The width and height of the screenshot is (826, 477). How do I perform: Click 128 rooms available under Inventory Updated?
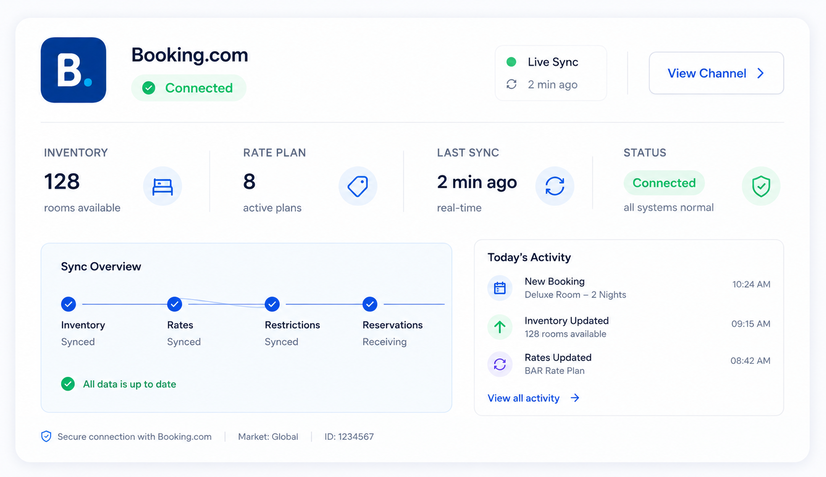pyautogui.click(x=565, y=334)
